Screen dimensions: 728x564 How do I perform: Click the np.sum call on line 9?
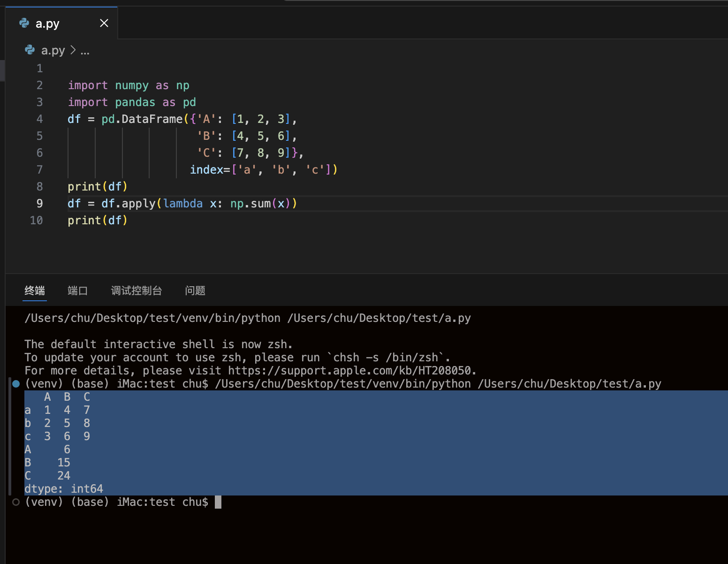pyautogui.click(x=250, y=204)
